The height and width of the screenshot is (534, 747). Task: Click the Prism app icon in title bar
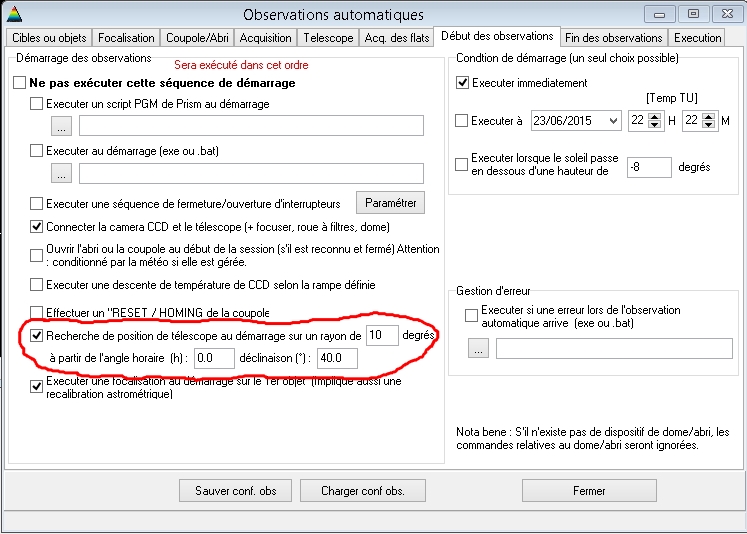[x=12, y=14]
